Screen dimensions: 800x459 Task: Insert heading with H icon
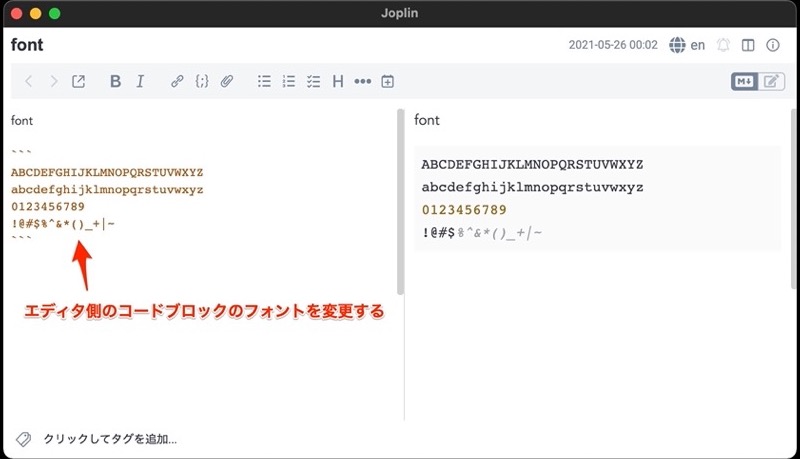338,81
